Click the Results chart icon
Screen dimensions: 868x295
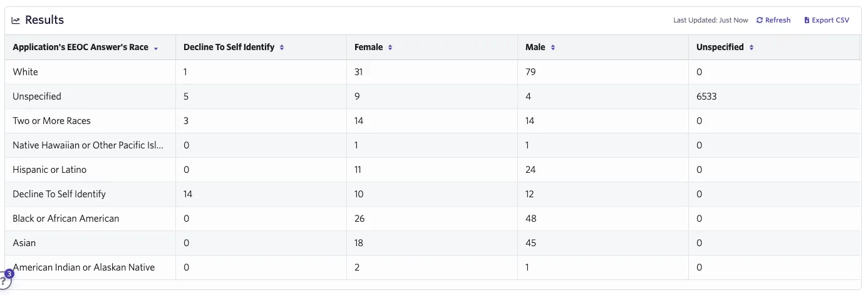pyautogui.click(x=16, y=21)
